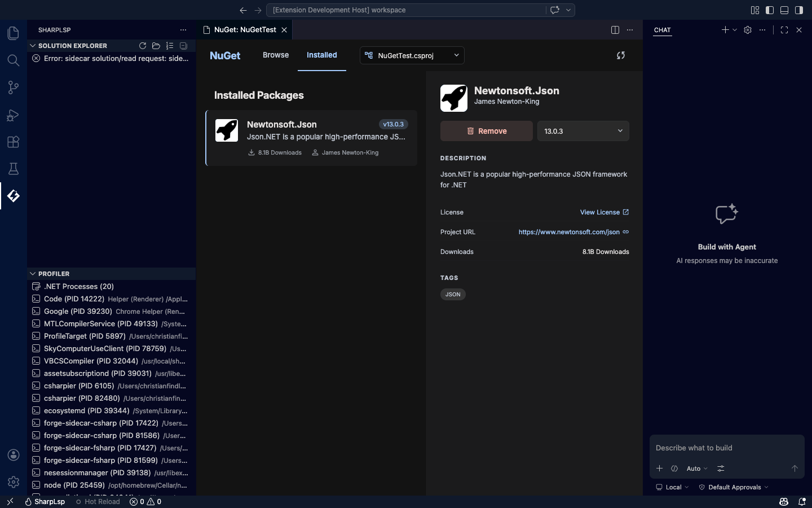The image size is (812, 508).
Task: Toggle the bottom panel
Action: pos(784,10)
